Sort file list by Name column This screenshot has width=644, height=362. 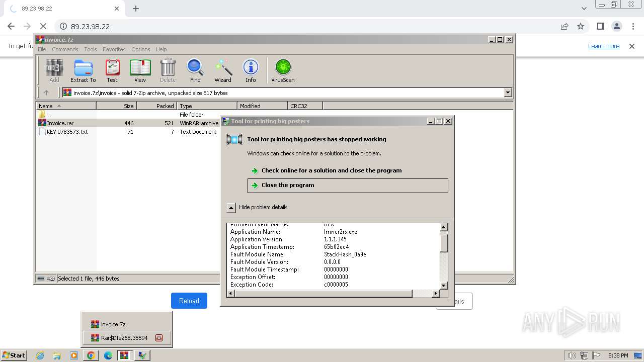coord(66,106)
